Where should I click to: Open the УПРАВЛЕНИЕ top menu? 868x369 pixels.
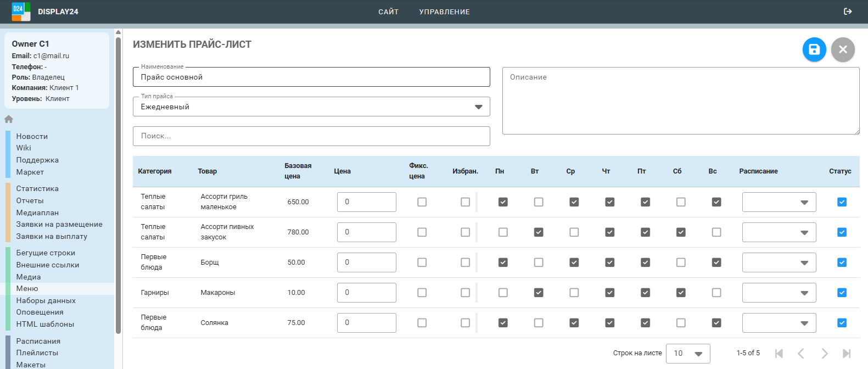(x=444, y=12)
